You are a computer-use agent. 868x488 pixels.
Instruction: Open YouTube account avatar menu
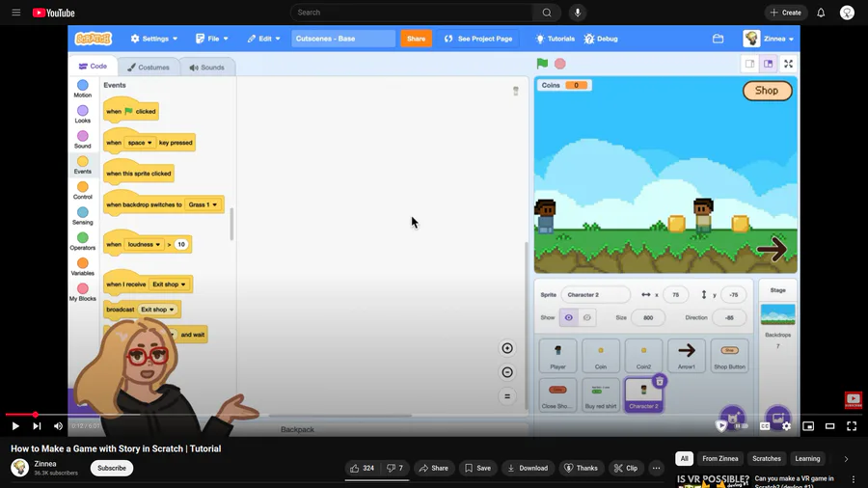point(847,13)
